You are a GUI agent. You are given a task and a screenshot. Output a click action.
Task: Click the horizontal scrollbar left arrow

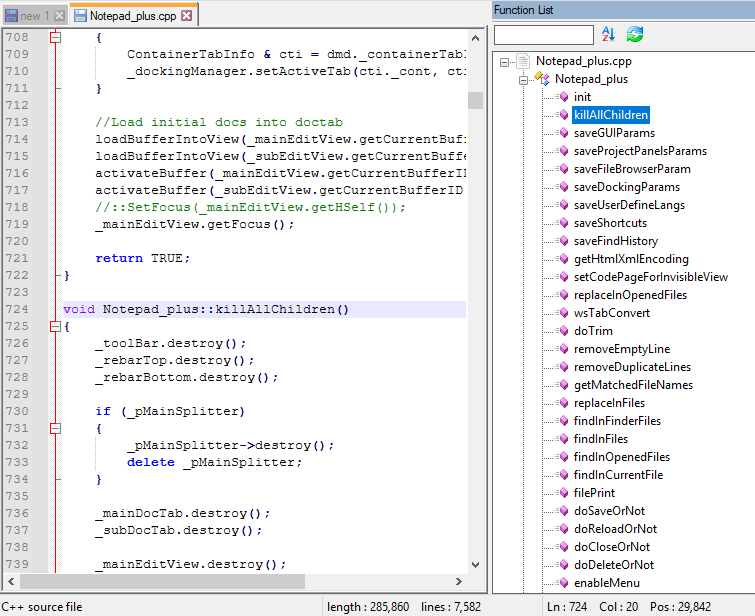tap(11, 581)
